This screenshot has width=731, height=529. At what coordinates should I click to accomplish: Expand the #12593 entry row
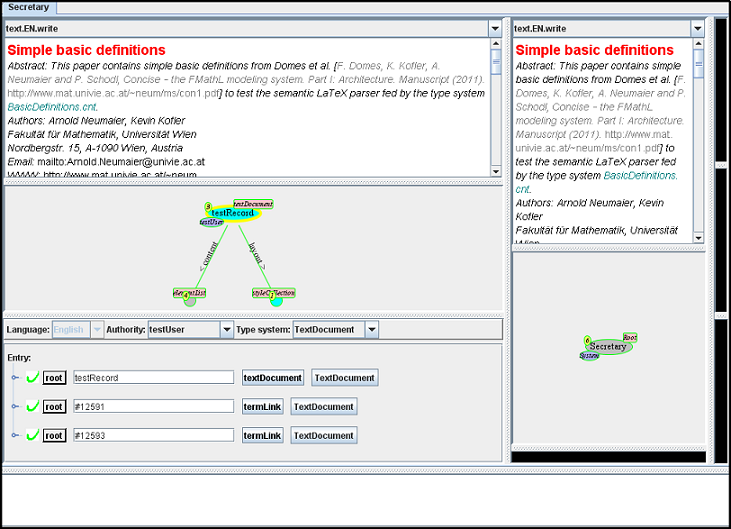pos(15,435)
